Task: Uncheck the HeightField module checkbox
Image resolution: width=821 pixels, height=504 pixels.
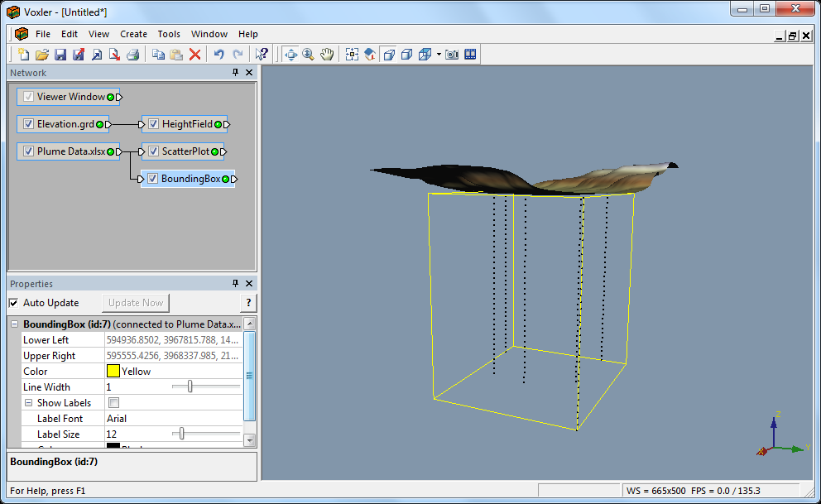Action: coord(153,124)
